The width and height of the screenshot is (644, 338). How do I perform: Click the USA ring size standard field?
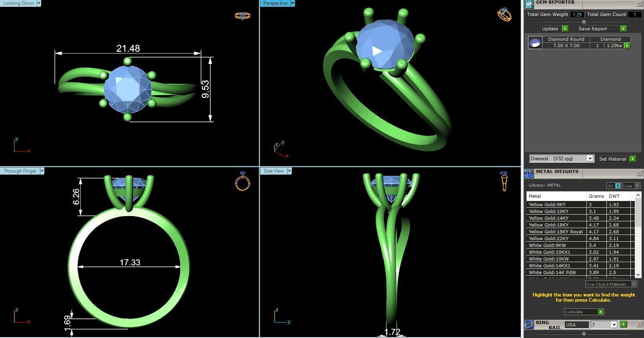coord(576,325)
